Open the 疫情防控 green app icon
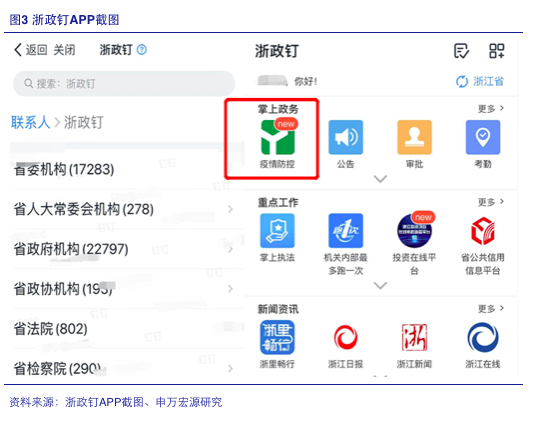 pos(278,137)
